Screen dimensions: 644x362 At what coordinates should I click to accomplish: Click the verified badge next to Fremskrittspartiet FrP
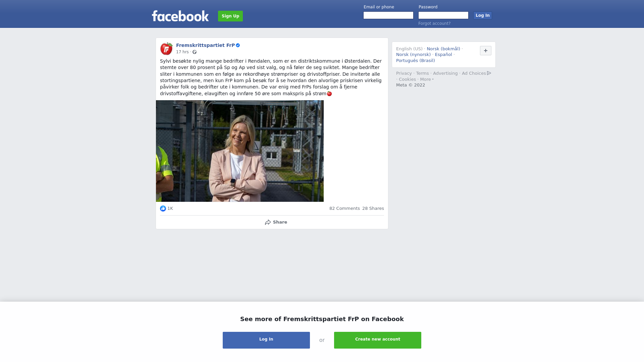coord(238,45)
